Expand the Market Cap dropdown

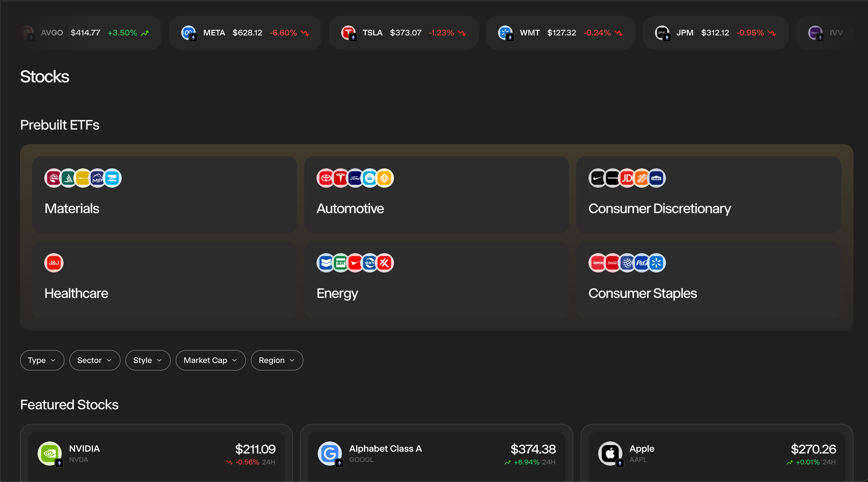[210, 360]
